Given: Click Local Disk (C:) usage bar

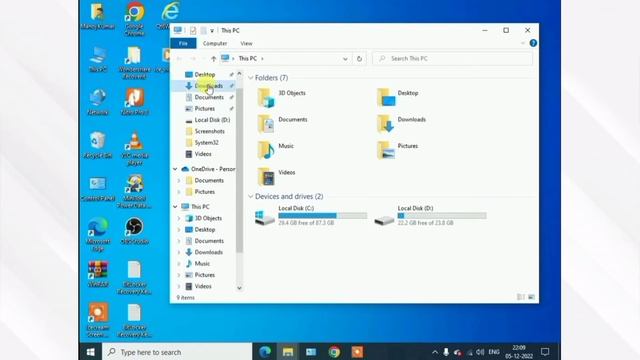Looking at the screenshot, I should [x=322, y=216].
